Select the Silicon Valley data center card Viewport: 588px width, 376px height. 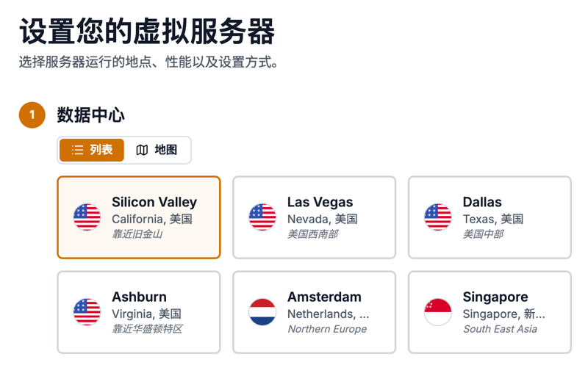pos(139,217)
